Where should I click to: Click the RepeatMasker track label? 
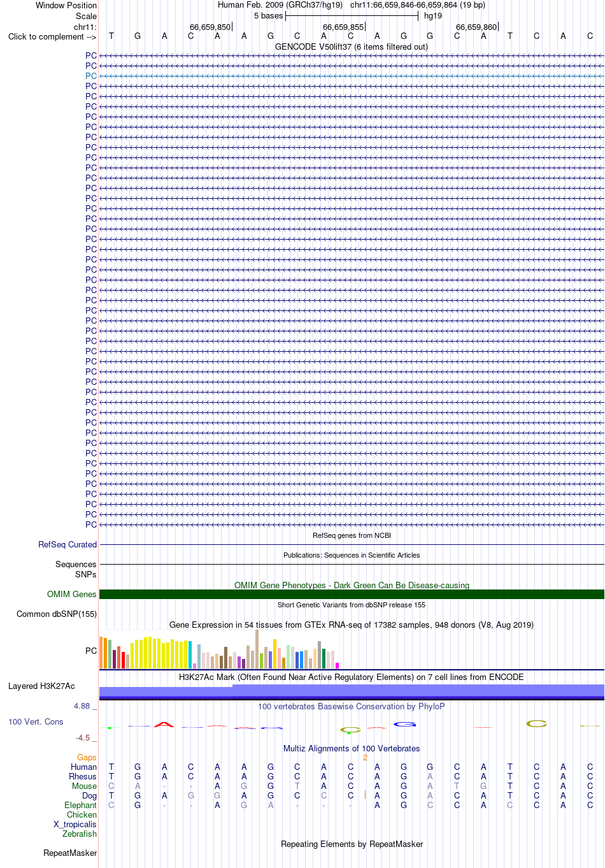[70, 853]
